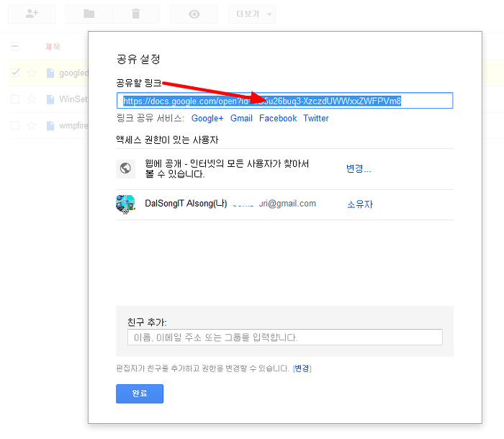Open the 더보기 dropdown menu
The height and width of the screenshot is (439, 504).
(252, 14)
